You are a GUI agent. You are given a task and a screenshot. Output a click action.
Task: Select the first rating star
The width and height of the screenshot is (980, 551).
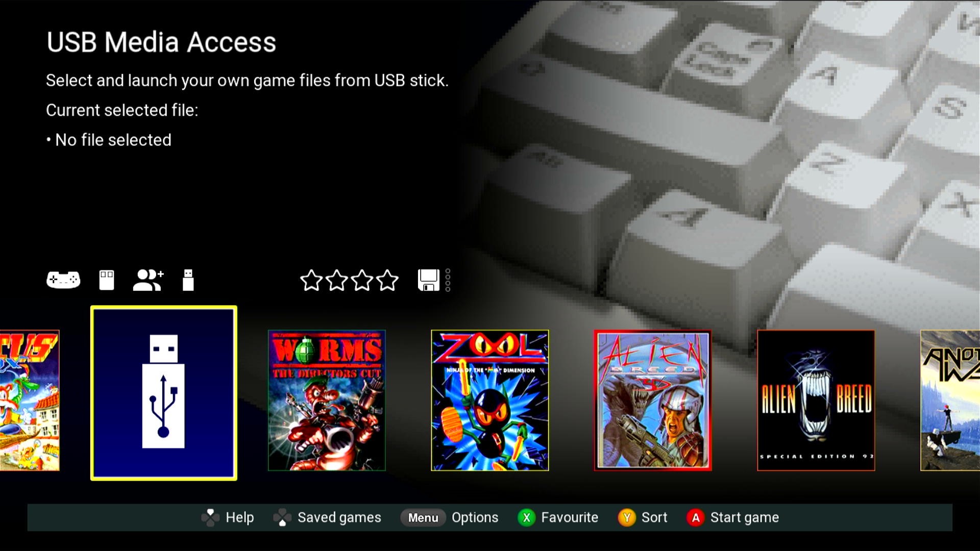tap(311, 280)
